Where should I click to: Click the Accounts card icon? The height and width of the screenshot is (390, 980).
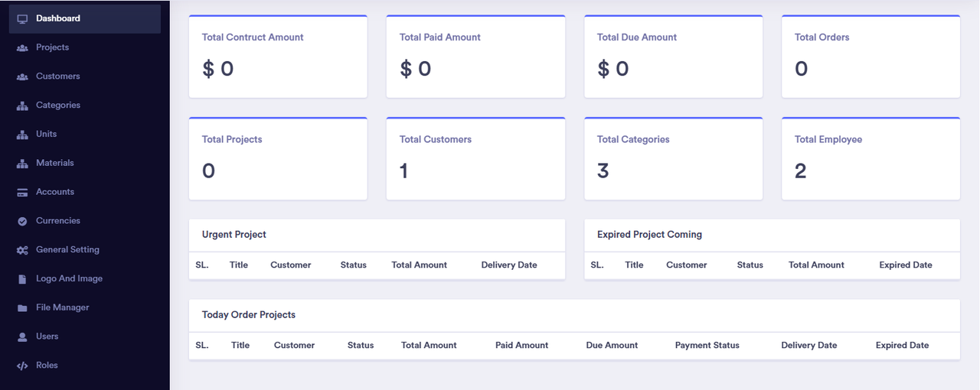click(x=22, y=192)
